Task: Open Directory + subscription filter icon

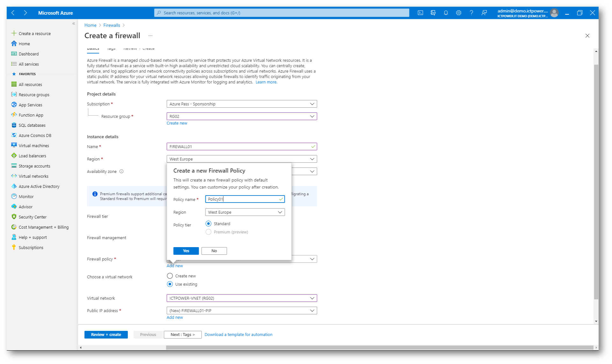Action: click(x=433, y=13)
